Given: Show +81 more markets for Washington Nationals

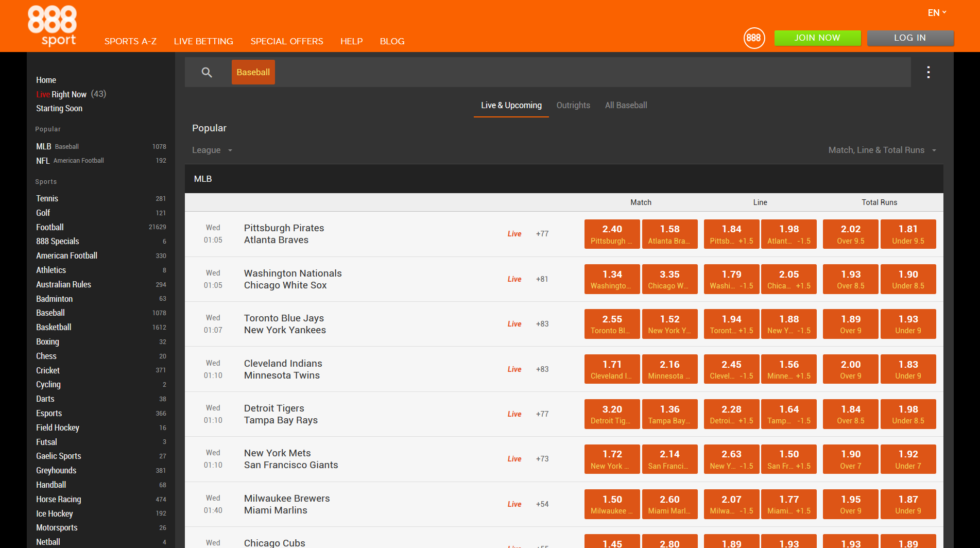Looking at the screenshot, I should 542,279.
